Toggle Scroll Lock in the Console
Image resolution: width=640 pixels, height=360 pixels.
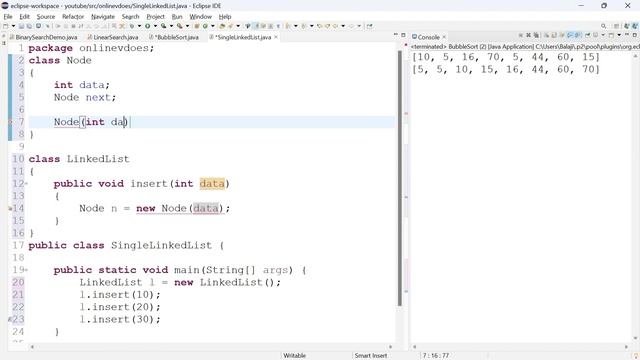(554, 36)
